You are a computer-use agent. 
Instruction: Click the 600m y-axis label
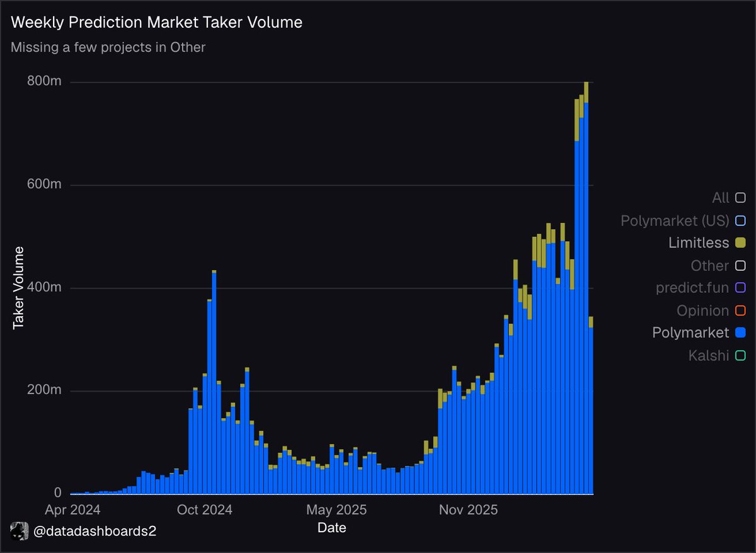tap(43, 185)
